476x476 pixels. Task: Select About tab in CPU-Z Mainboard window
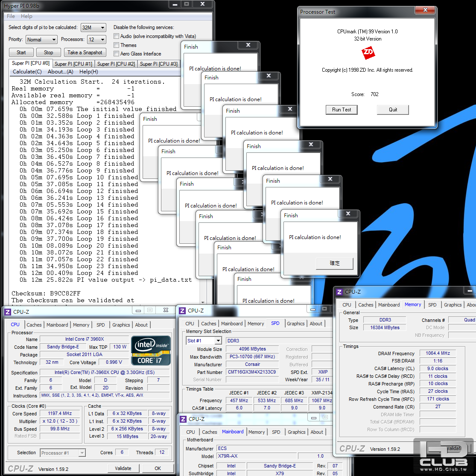tap(317, 432)
